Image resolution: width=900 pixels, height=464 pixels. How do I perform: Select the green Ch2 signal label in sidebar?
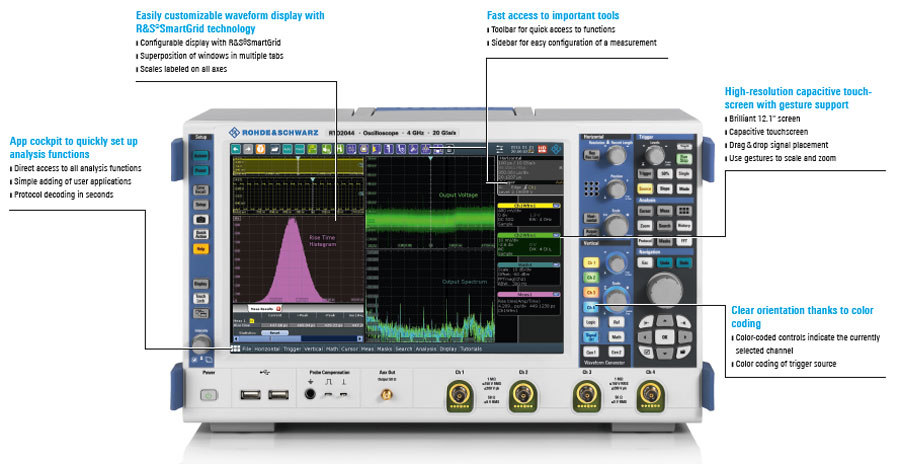tap(529, 235)
